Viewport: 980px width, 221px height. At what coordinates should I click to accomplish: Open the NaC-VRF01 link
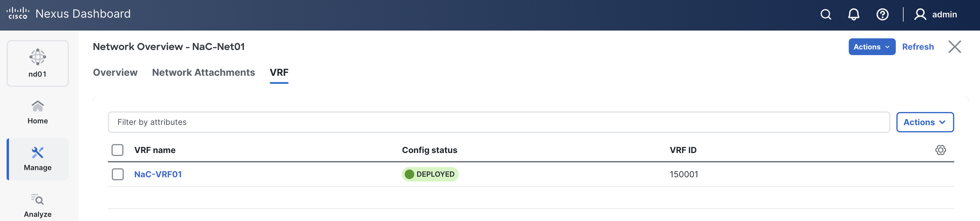click(x=158, y=174)
